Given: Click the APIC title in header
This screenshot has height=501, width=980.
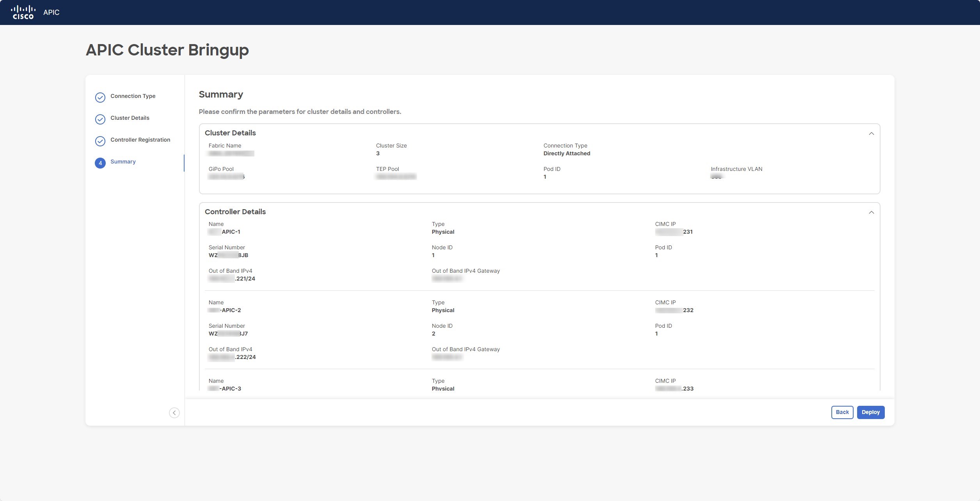Looking at the screenshot, I should pyautogui.click(x=51, y=12).
